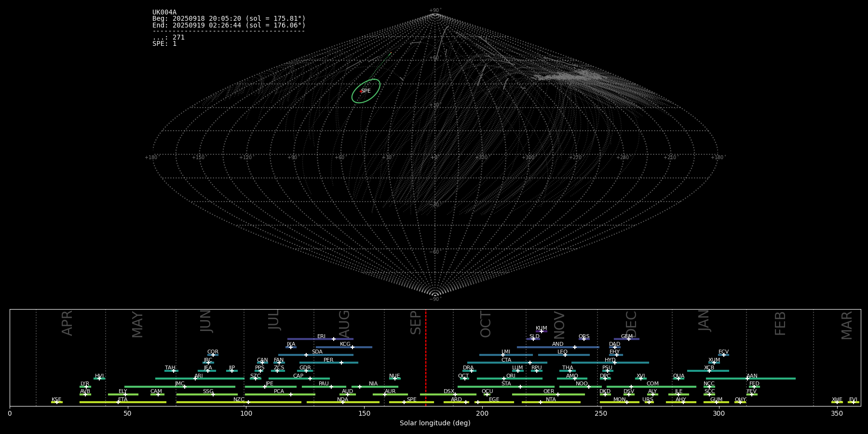Select the PER shower activity bar

point(328,363)
